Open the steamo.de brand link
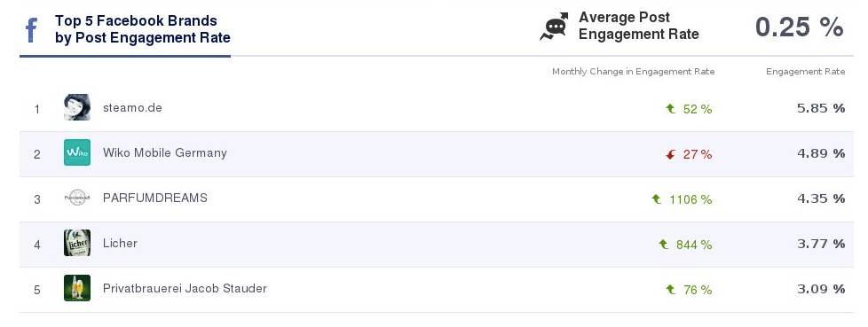This screenshot has height=327, width=868. [x=132, y=108]
